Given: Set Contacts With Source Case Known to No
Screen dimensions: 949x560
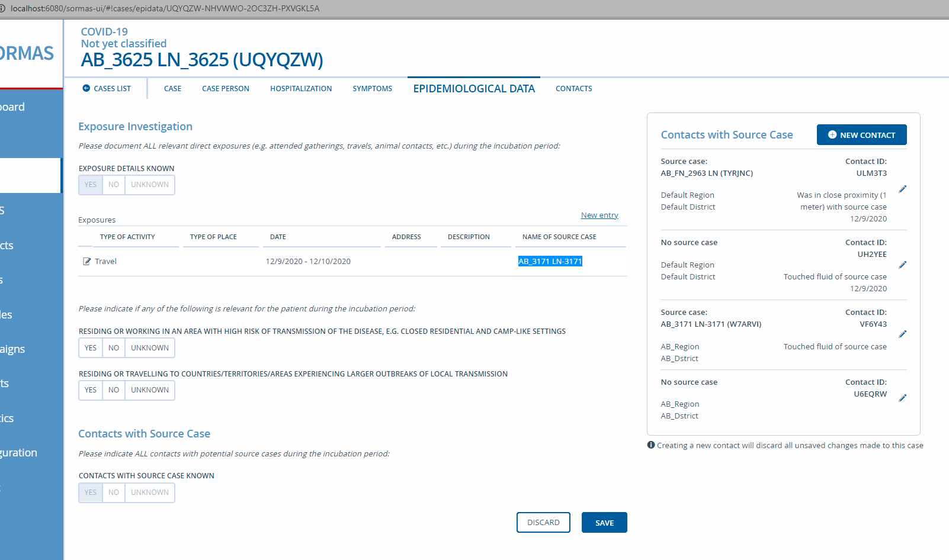Looking at the screenshot, I should (114, 493).
